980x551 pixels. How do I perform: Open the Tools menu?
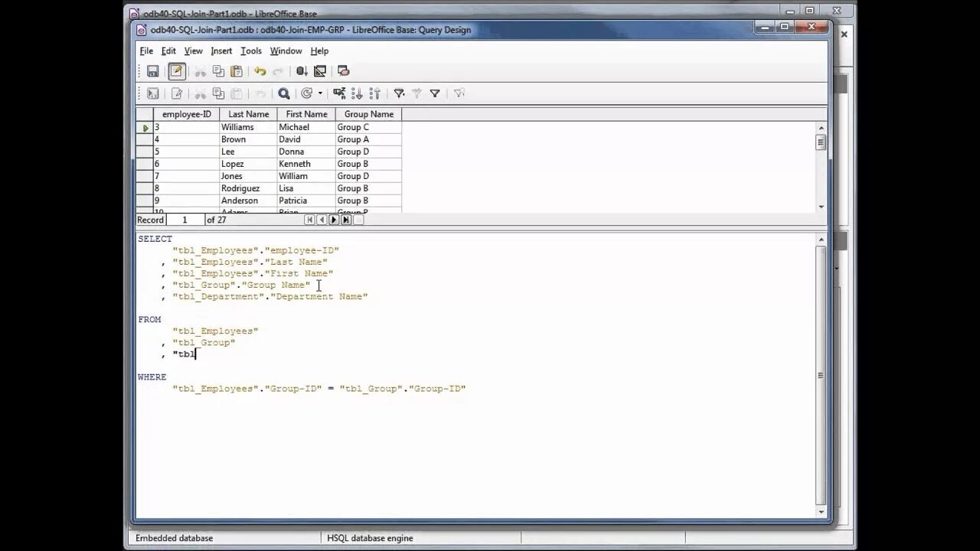pos(251,51)
